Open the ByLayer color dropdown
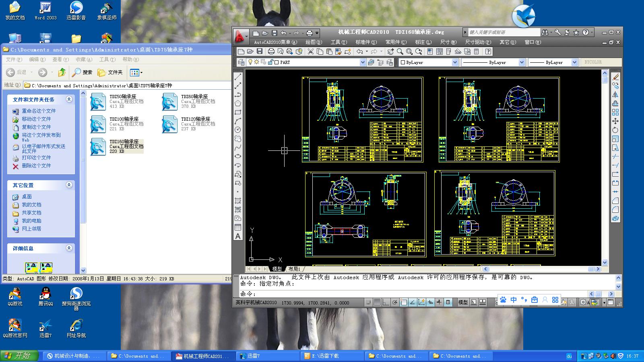The image size is (644, 362). pyautogui.click(x=455, y=62)
